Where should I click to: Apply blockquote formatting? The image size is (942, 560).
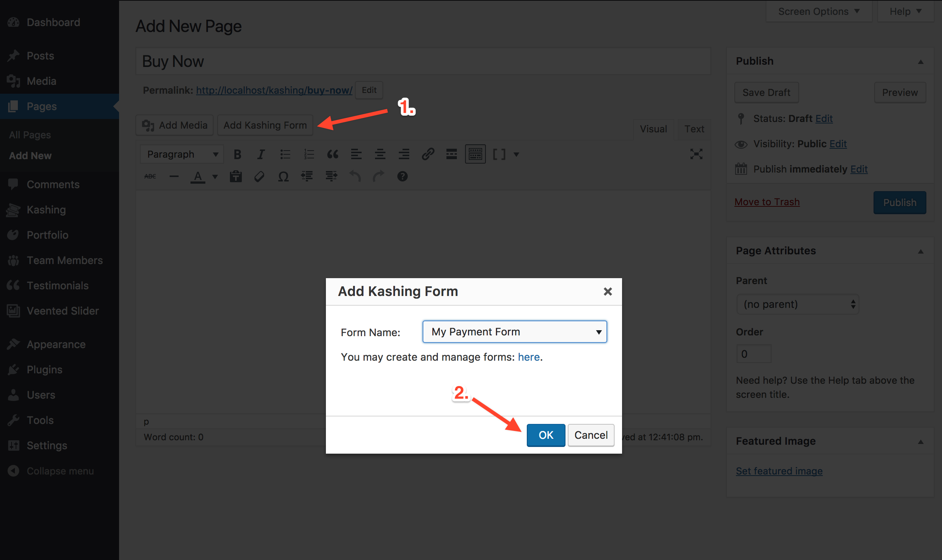click(x=333, y=154)
